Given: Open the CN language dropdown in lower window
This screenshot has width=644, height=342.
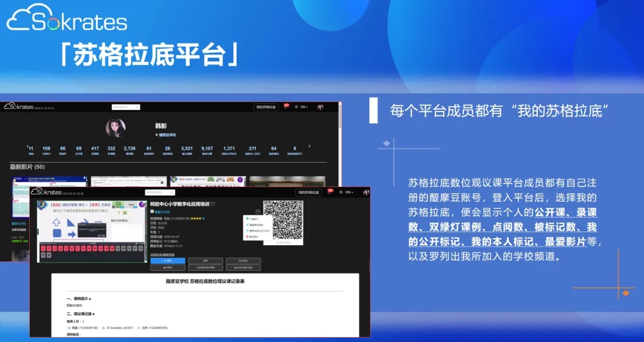Looking at the screenshot, I should tap(350, 192).
